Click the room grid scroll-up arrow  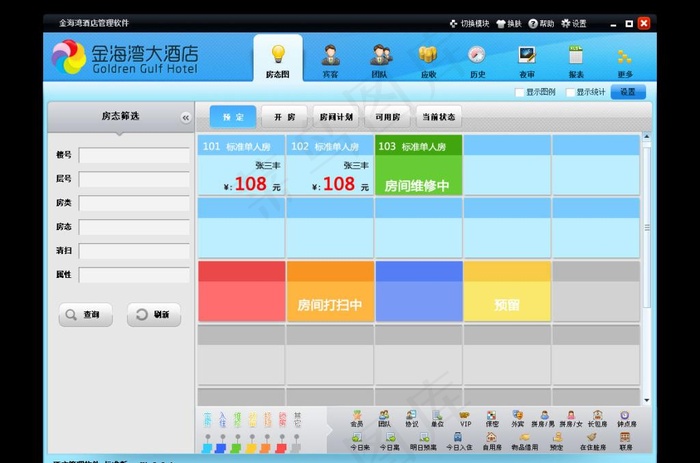[646, 137]
